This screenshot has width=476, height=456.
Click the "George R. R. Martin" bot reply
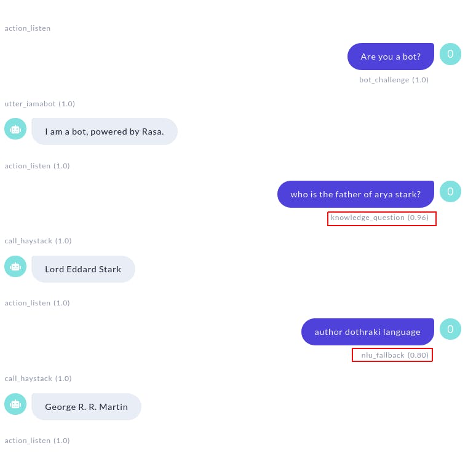coord(86,407)
